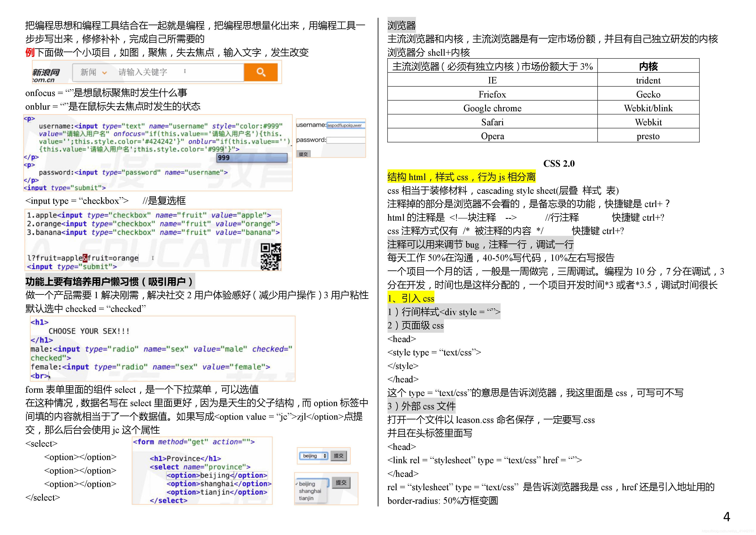The image size is (756, 535).
Task: Click the Sina 新浪网 logo
Action: [x=46, y=75]
